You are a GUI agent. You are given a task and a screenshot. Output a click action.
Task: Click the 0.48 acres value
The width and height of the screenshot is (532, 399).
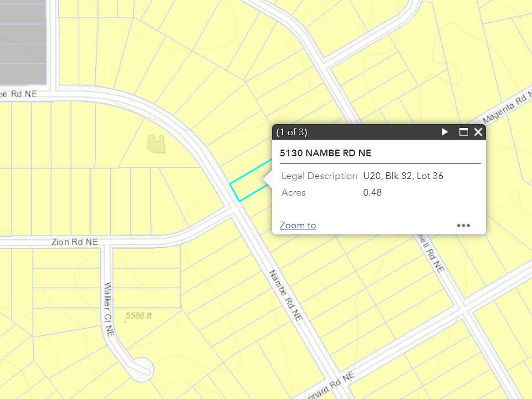[372, 192]
